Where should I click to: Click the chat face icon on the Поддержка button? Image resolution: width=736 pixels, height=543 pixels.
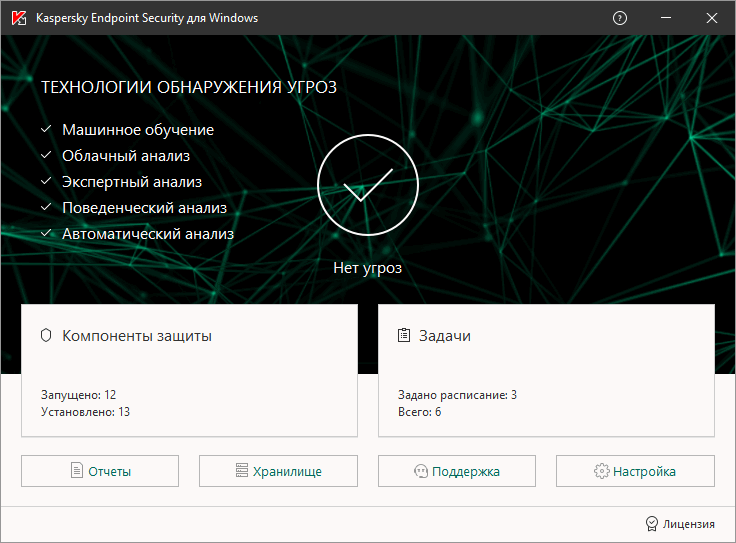(x=421, y=471)
